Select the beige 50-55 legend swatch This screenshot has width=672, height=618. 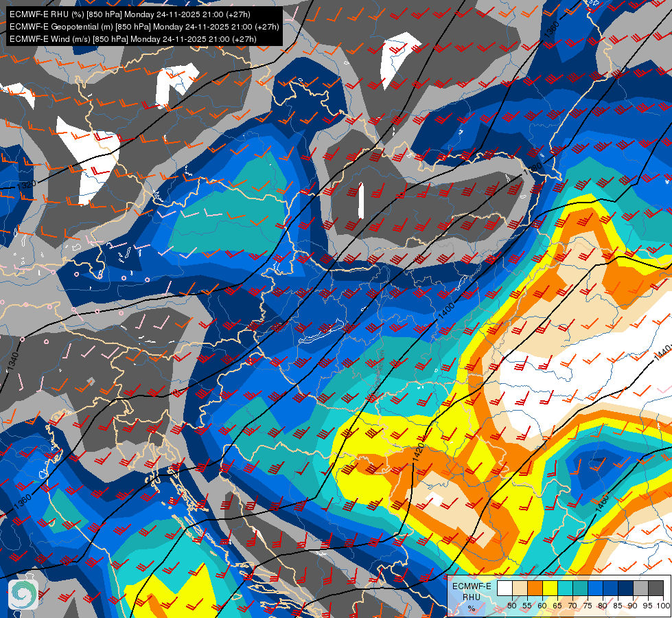point(520,588)
